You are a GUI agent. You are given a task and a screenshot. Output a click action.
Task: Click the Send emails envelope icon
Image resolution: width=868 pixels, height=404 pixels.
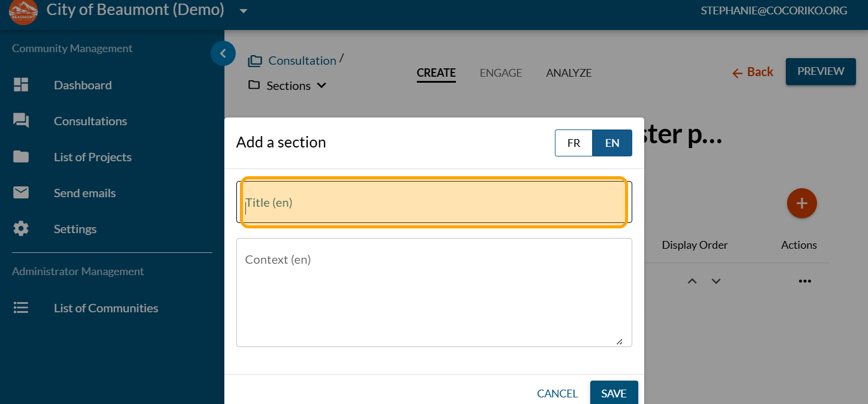click(x=21, y=193)
